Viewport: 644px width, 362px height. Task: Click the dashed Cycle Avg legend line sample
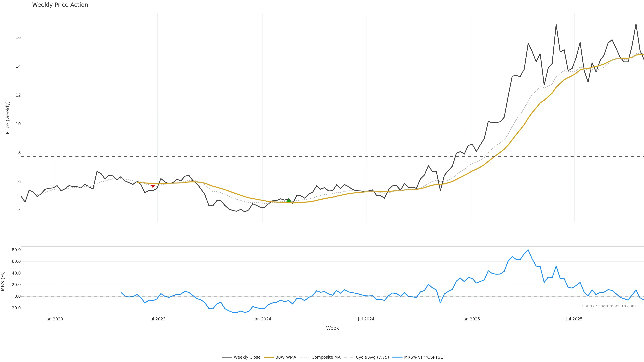point(349,357)
